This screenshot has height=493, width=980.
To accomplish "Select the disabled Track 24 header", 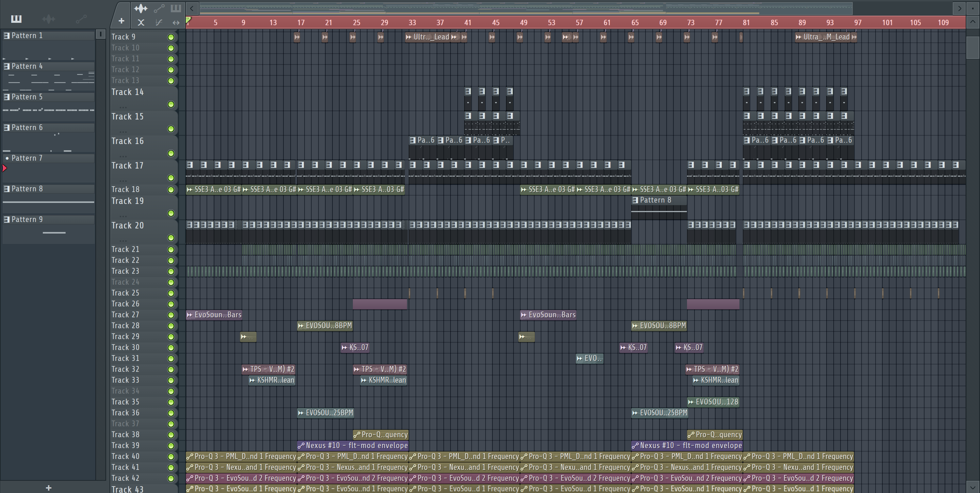I will tap(125, 282).
